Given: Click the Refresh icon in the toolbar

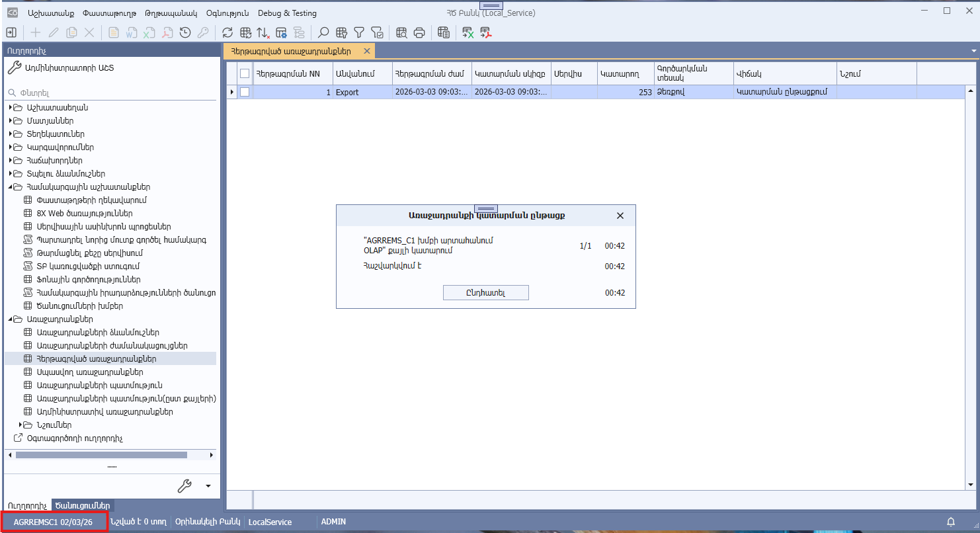Looking at the screenshot, I should click(227, 32).
